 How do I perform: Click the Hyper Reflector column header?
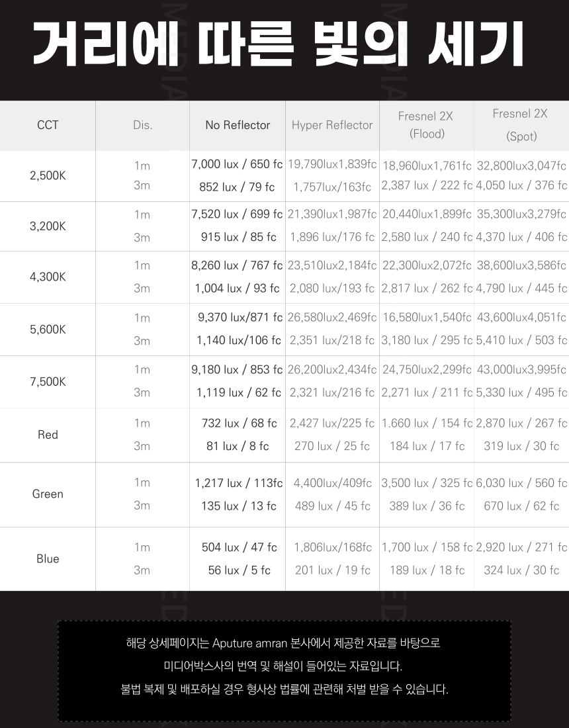[x=332, y=125]
